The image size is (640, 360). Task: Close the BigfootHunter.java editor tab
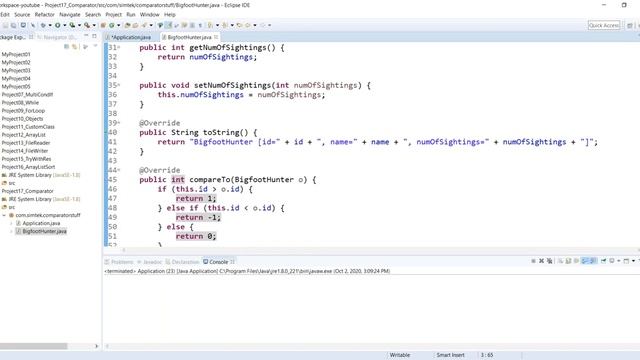pyautogui.click(x=216, y=37)
